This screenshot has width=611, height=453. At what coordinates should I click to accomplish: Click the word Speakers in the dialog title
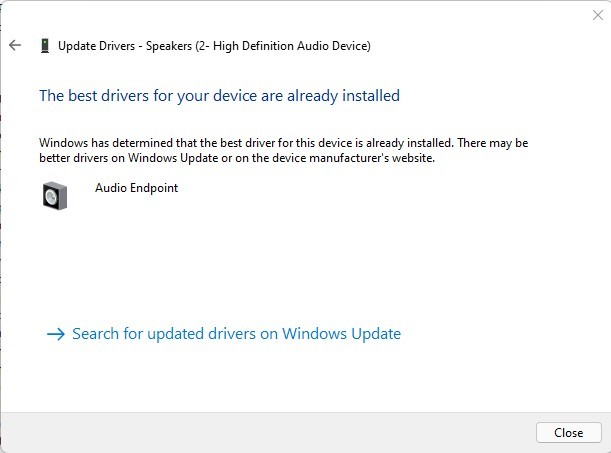coord(169,46)
